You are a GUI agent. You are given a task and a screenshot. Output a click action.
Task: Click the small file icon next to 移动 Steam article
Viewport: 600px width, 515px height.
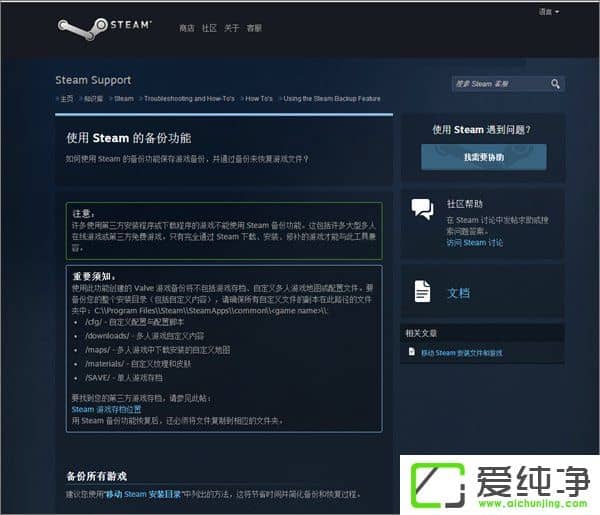pos(412,352)
